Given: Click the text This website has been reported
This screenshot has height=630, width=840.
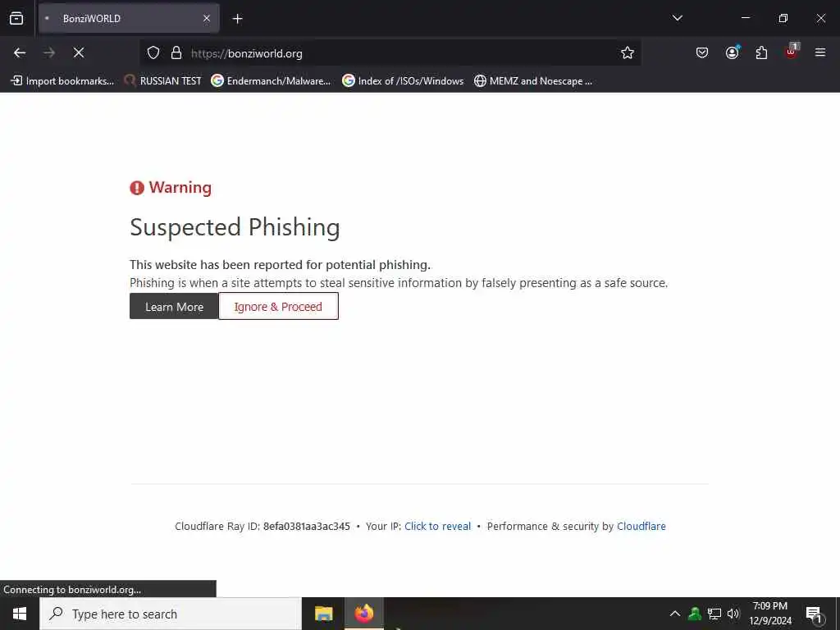Looking at the screenshot, I should tap(281, 265).
